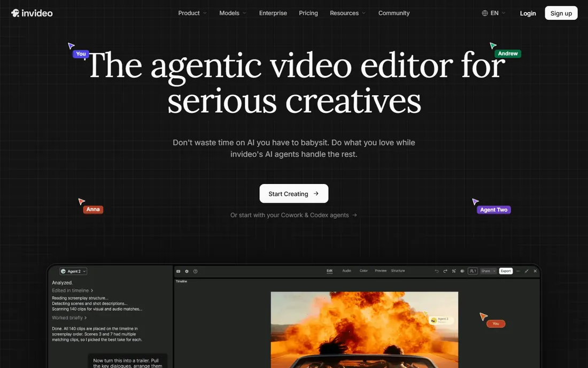The height and width of the screenshot is (368, 588).
Task: Open the Cowork & Codex agents link
Action: click(x=293, y=215)
